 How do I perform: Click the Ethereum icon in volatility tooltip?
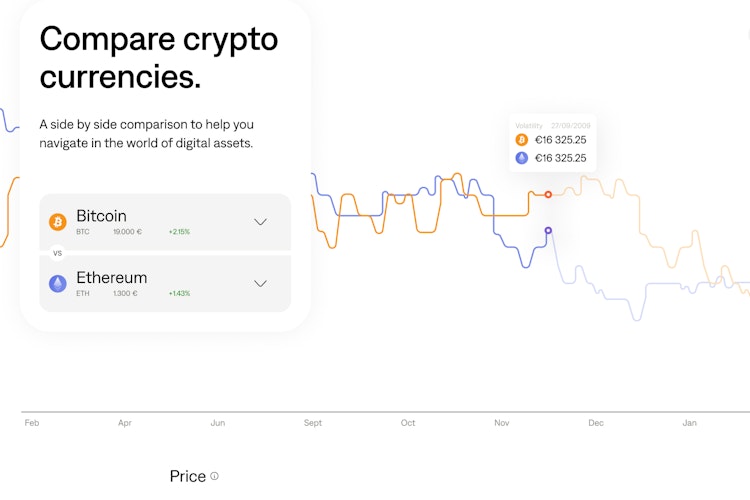tap(521, 158)
